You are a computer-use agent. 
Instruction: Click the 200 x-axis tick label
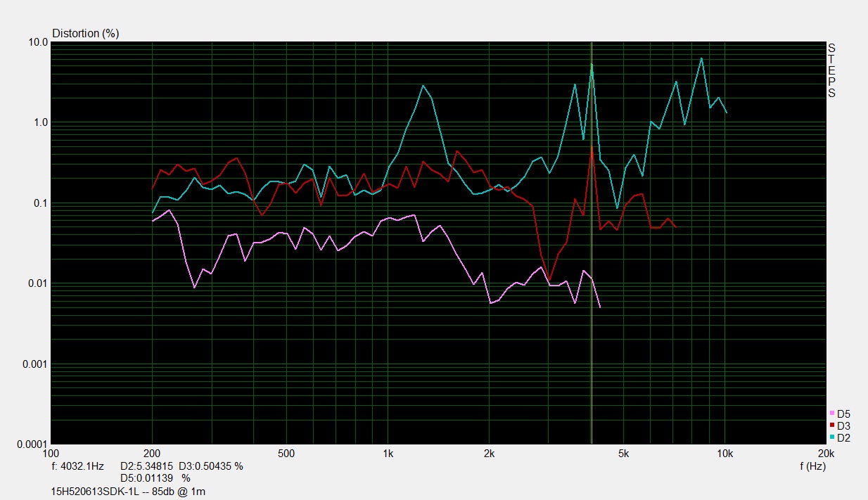pyautogui.click(x=152, y=454)
